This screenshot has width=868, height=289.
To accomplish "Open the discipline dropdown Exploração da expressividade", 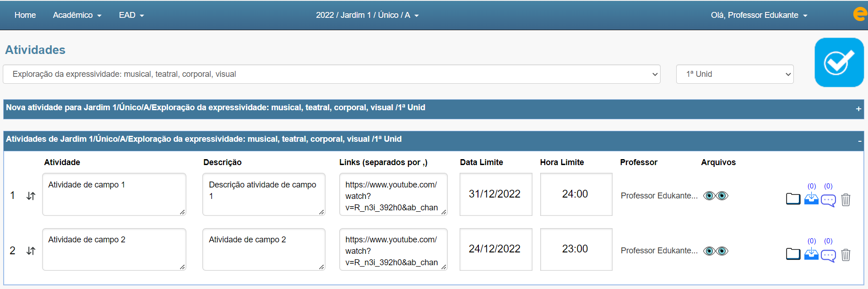I will (x=331, y=74).
